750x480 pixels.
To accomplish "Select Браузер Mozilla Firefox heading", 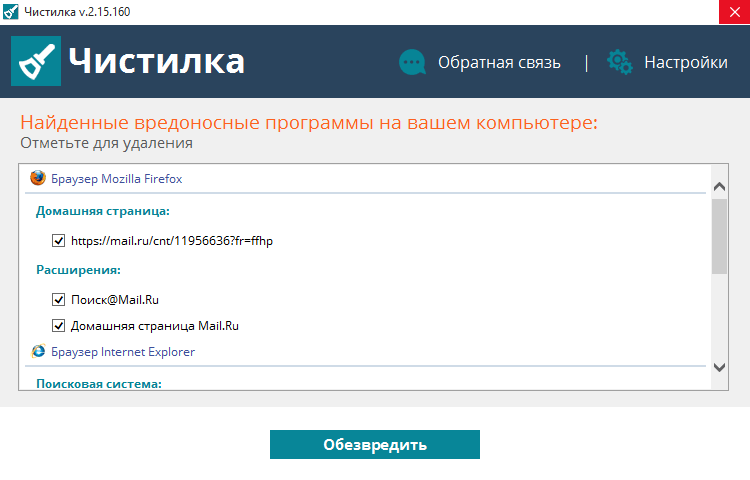I will [x=117, y=179].
